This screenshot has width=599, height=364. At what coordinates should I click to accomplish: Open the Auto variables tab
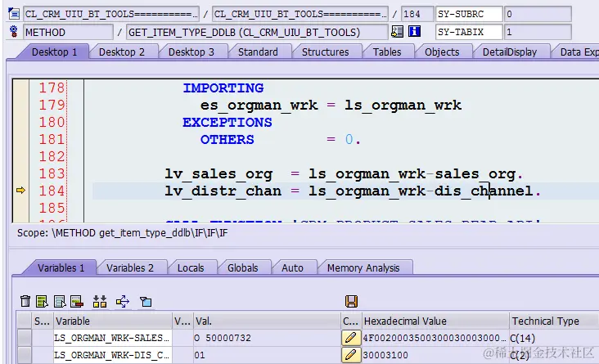292,267
